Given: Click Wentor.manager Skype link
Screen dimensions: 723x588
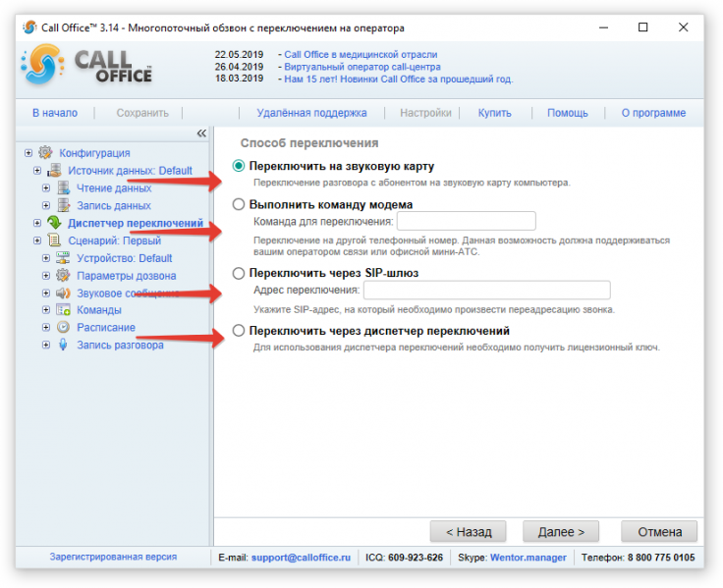Looking at the screenshot, I should 528,558.
